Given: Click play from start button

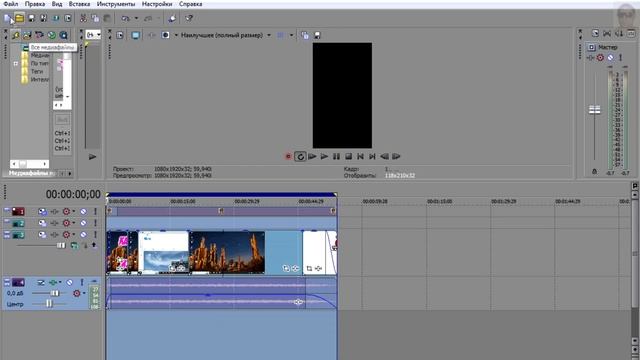Looking at the screenshot, I should [x=312, y=156].
